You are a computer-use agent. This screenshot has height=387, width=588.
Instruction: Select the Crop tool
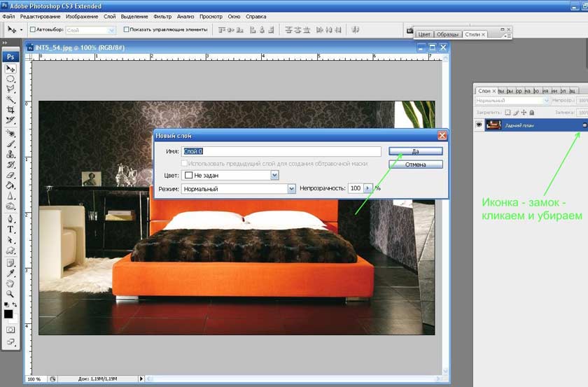click(10, 110)
